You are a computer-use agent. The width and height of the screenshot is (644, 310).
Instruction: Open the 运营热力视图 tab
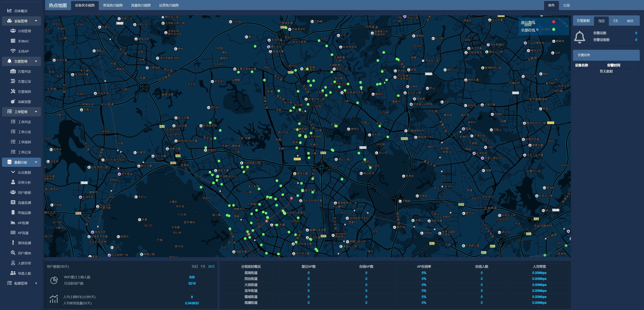tap(169, 5)
